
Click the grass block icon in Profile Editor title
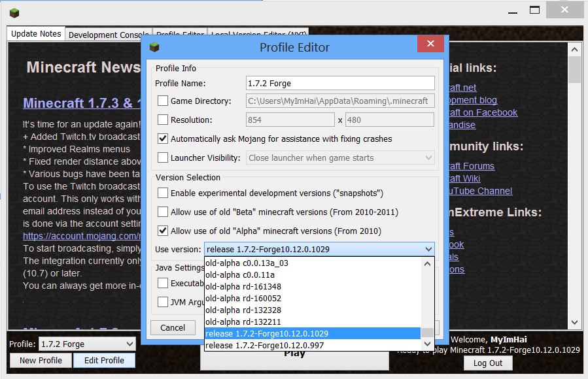[x=154, y=47]
